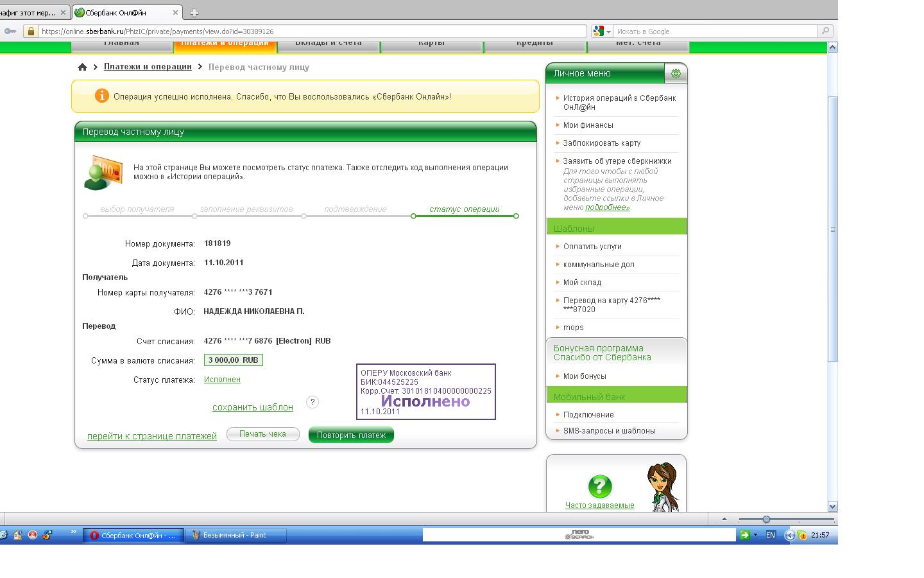
Task: Open the dropdown next to the Nero search arrow
Action: coord(755,535)
